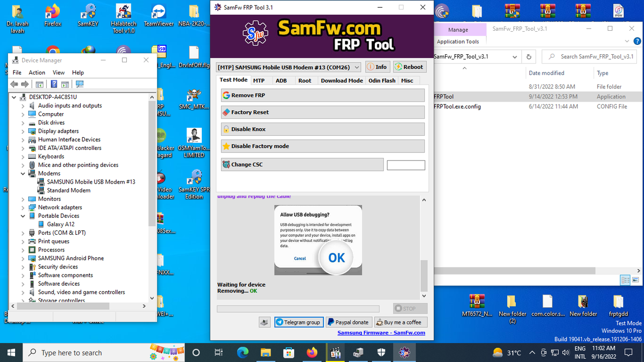Open the Odin Flash tab
Viewport: 644px width, 362px height.
click(x=382, y=80)
